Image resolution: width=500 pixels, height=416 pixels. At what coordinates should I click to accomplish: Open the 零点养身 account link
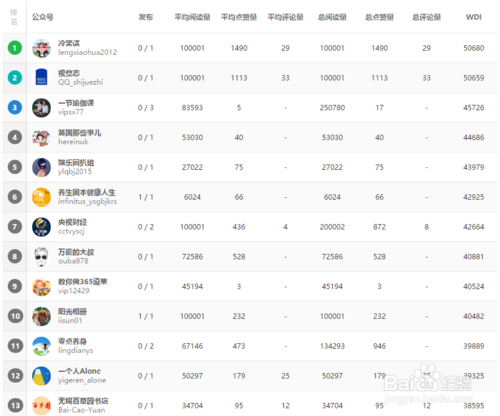click(x=72, y=341)
